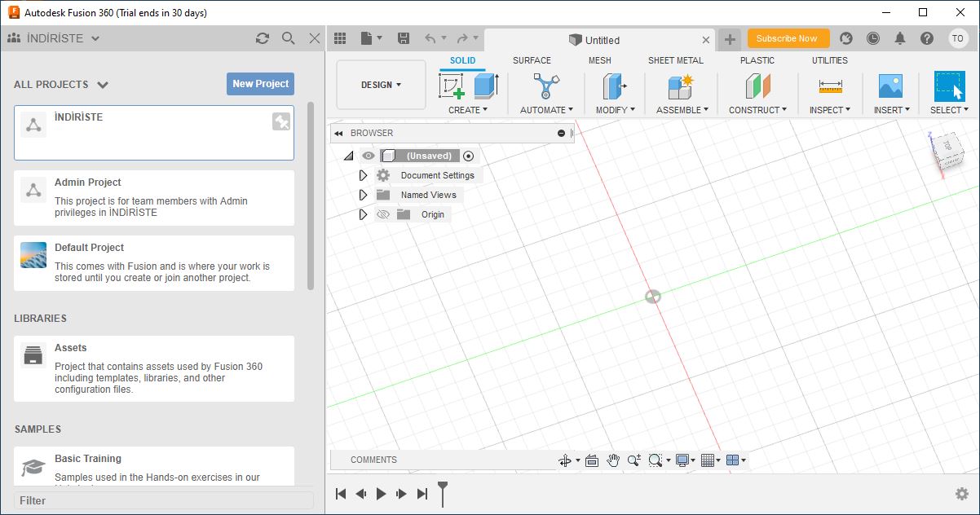Viewport: 980px width, 515px height.
Task: Select the SOLID tab
Action: 463,60
